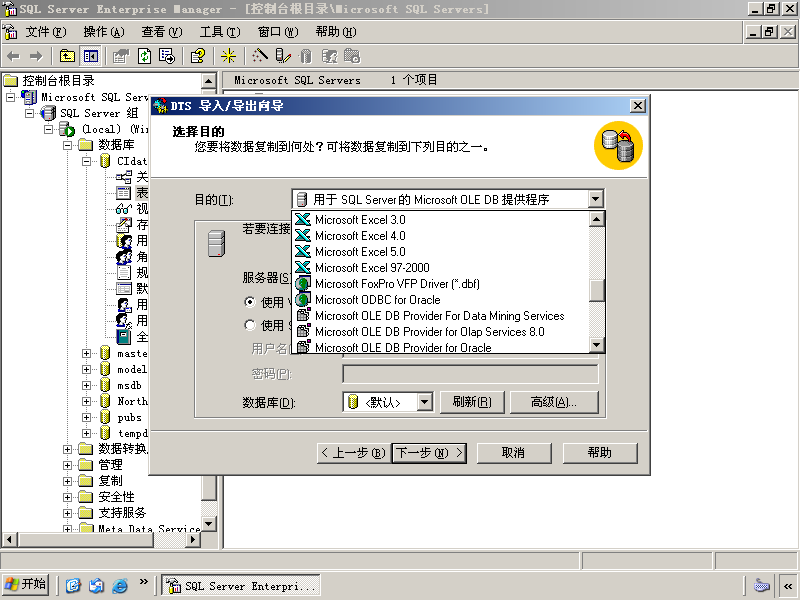Screen dimensions: 800x600
Task: Click the 下一步(N) next button
Action: tap(429, 453)
